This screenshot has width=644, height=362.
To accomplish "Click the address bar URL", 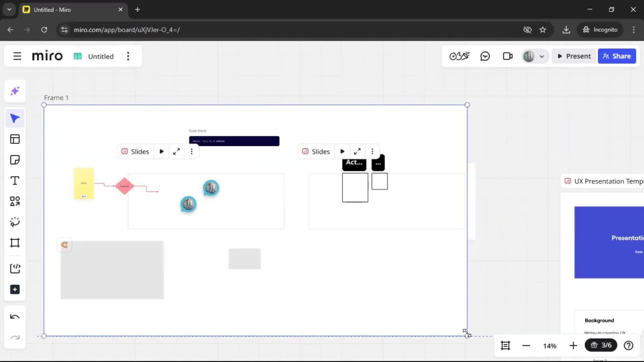I will 127,30.
